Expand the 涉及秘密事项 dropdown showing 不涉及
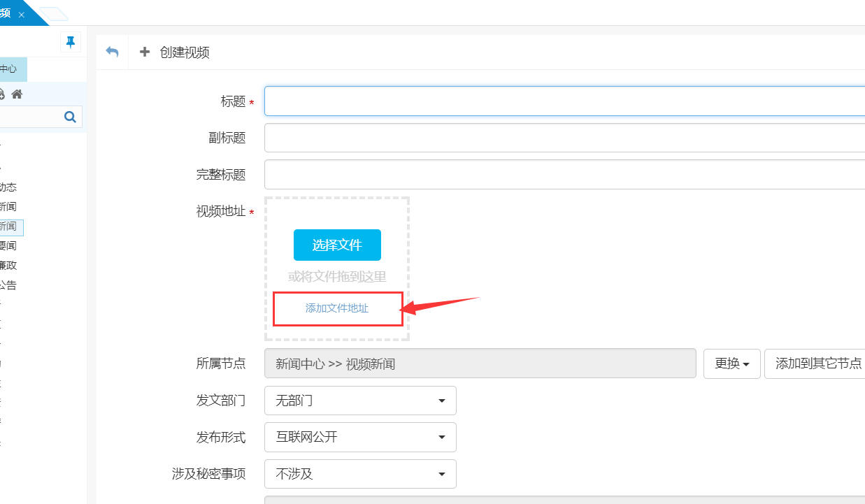The image size is (865, 504). 360,474
